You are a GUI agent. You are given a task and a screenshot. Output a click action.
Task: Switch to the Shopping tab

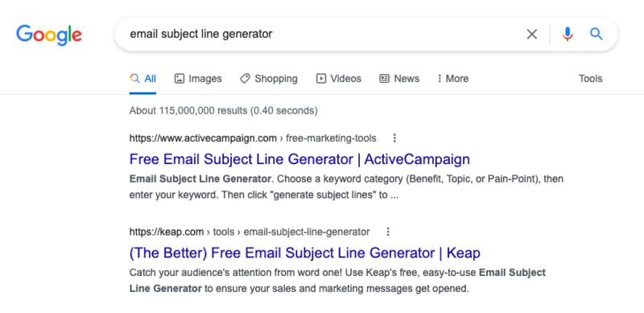[x=269, y=79]
